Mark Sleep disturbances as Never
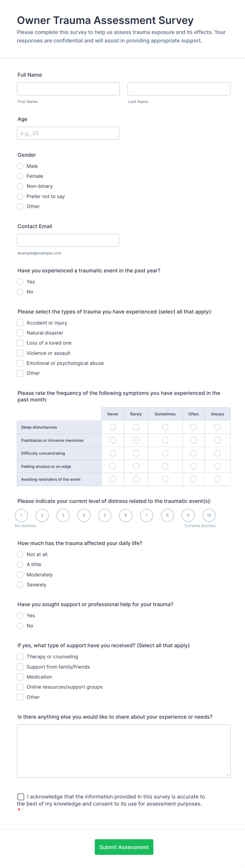 (x=112, y=427)
